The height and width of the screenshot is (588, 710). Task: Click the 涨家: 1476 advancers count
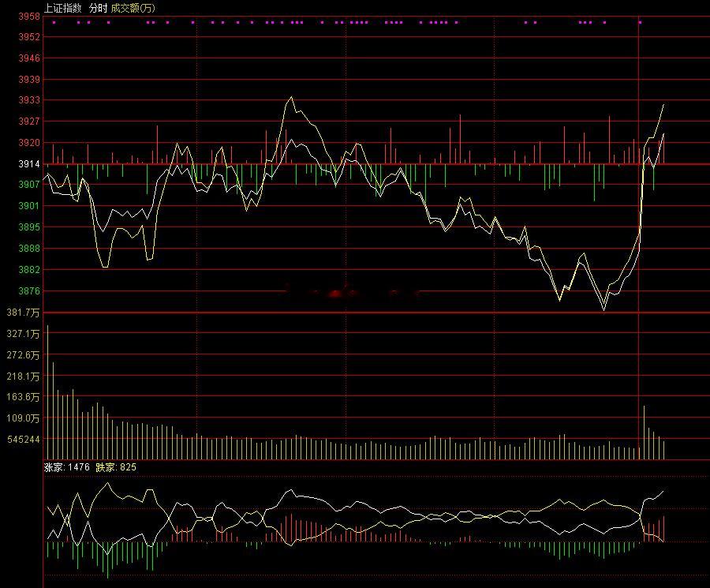tap(67, 467)
